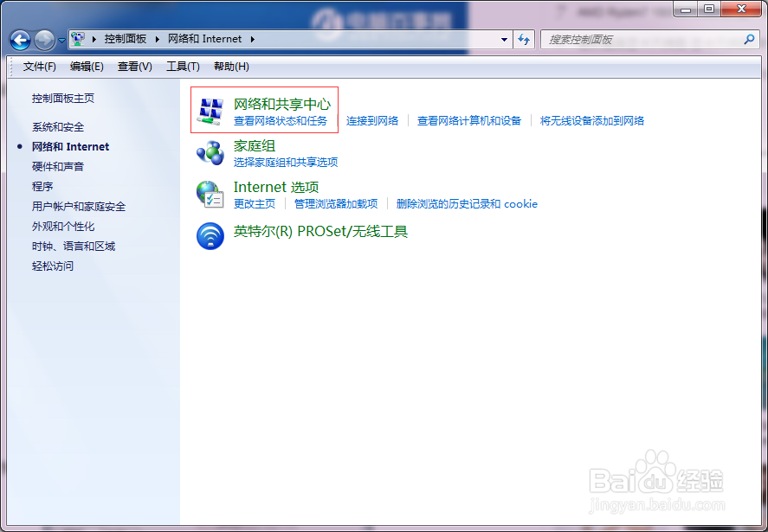Minimize the Control Panel window
The width and height of the screenshot is (768, 532).
coord(686,9)
